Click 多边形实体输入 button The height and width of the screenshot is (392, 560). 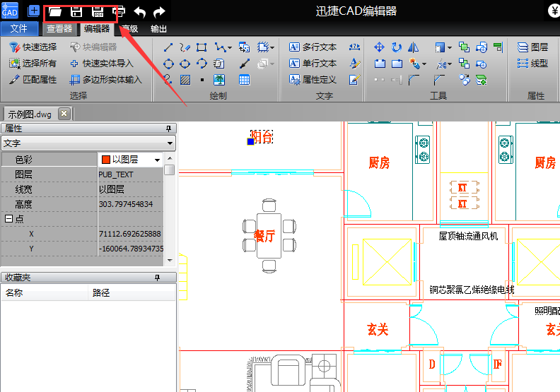[106, 80]
